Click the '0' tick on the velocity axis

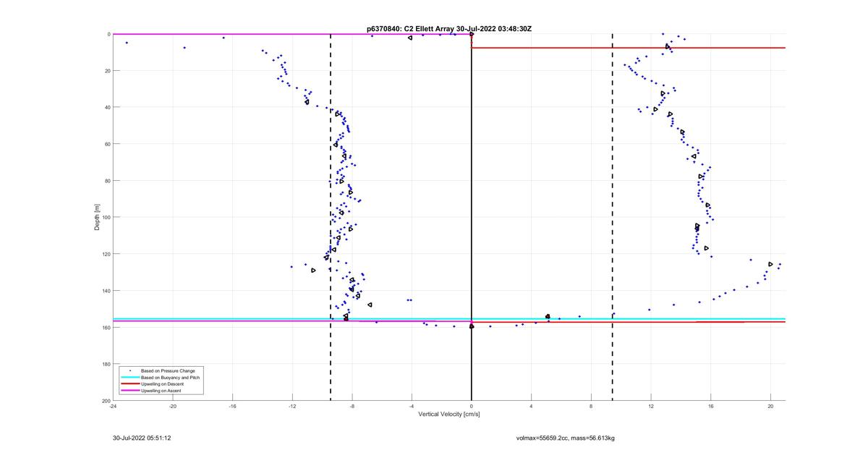point(472,406)
